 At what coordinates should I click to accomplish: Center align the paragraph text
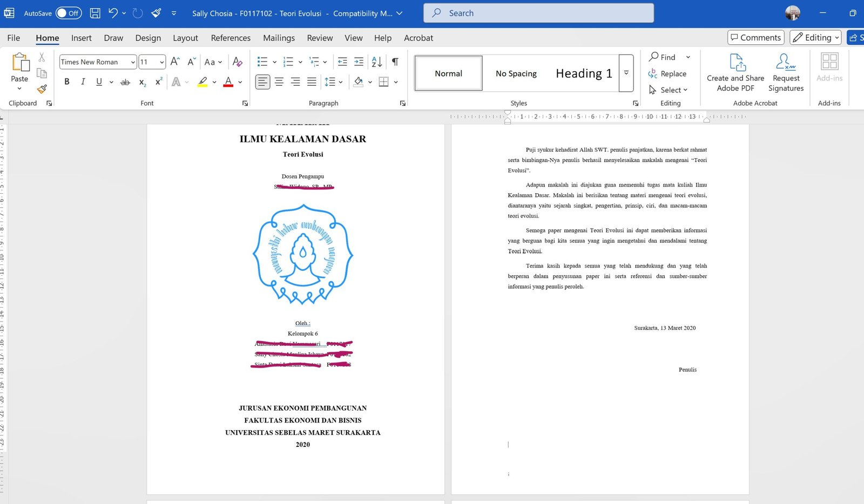[279, 82]
